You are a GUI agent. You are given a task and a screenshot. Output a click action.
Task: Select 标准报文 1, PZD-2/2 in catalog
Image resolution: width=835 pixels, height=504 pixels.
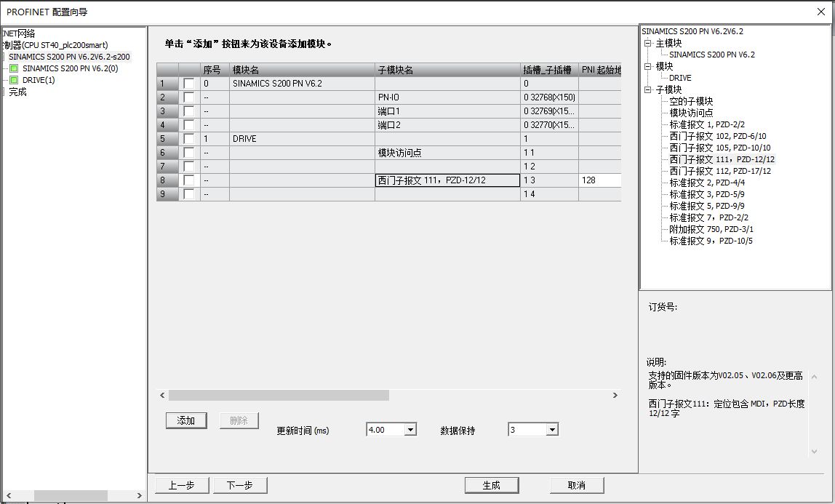click(706, 124)
